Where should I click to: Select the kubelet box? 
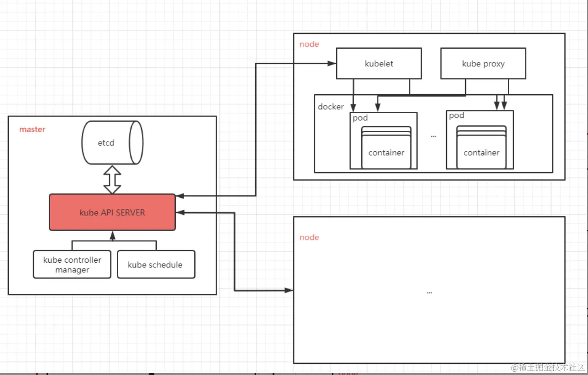[379, 64]
